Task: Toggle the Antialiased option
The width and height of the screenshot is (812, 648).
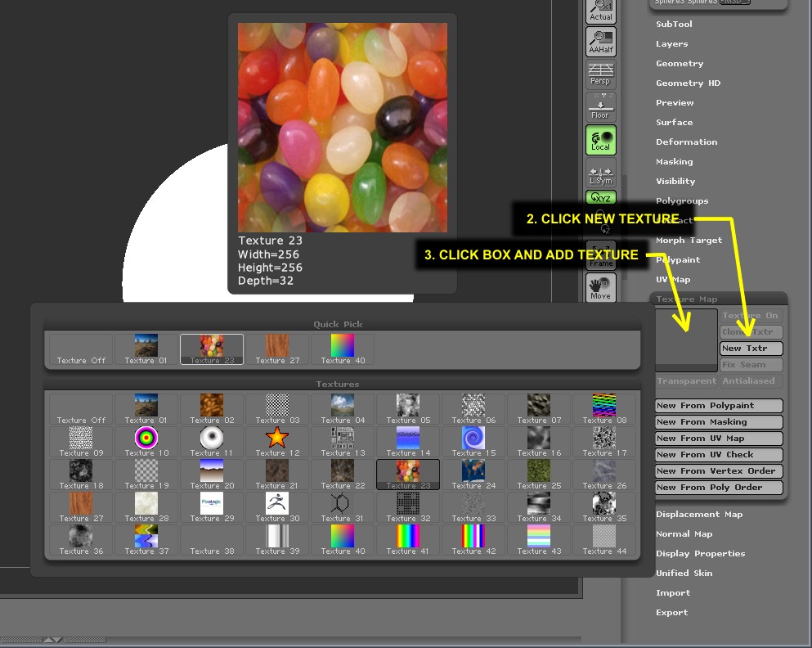Action: coord(751,380)
